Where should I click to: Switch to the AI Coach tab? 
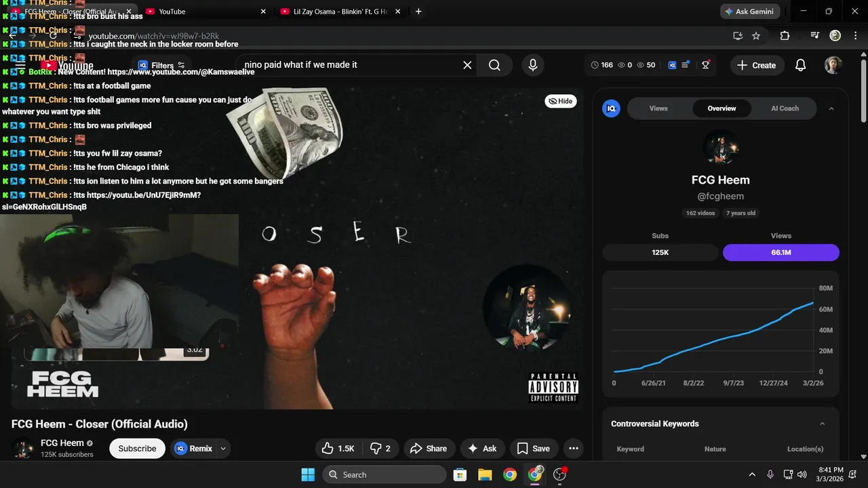tap(785, 108)
